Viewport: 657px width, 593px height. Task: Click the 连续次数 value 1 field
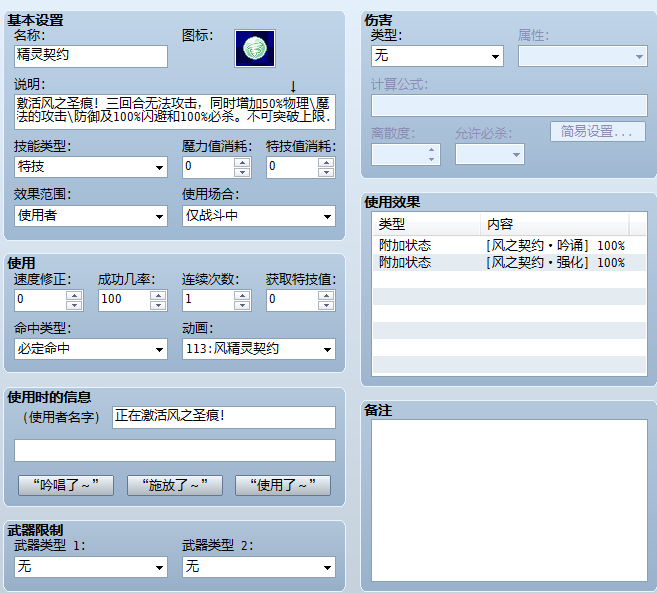click(x=208, y=300)
